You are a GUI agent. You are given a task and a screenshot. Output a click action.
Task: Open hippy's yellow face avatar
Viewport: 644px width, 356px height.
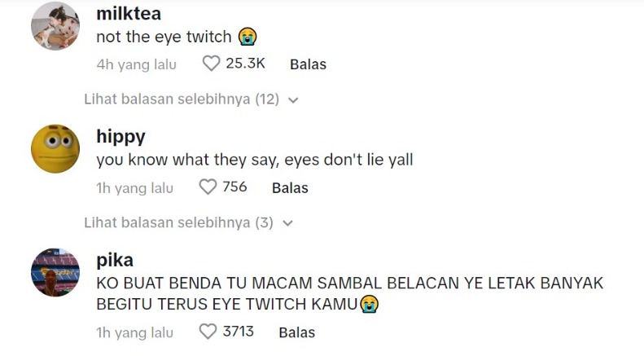click(x=55, y=149)
